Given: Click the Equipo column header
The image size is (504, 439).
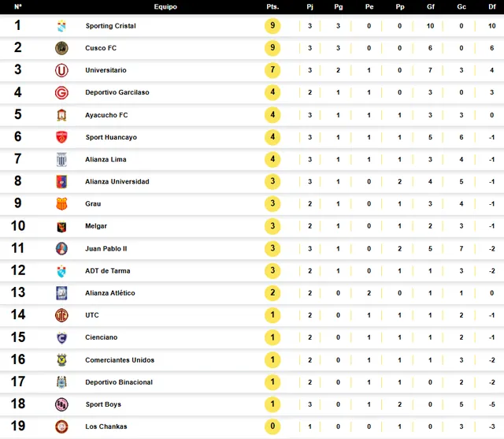Looking at the screenshot, I should click(165, 7).
